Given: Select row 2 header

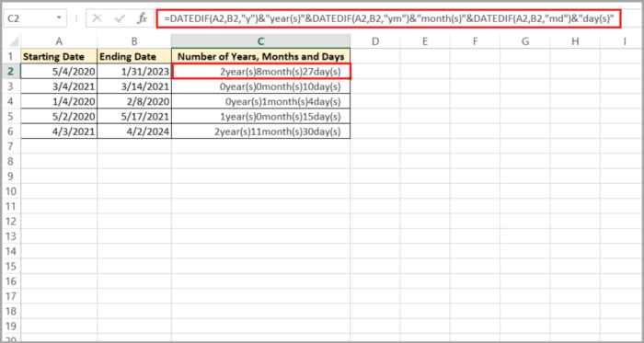Looking at the screenshot, I should tap(11, 72).
